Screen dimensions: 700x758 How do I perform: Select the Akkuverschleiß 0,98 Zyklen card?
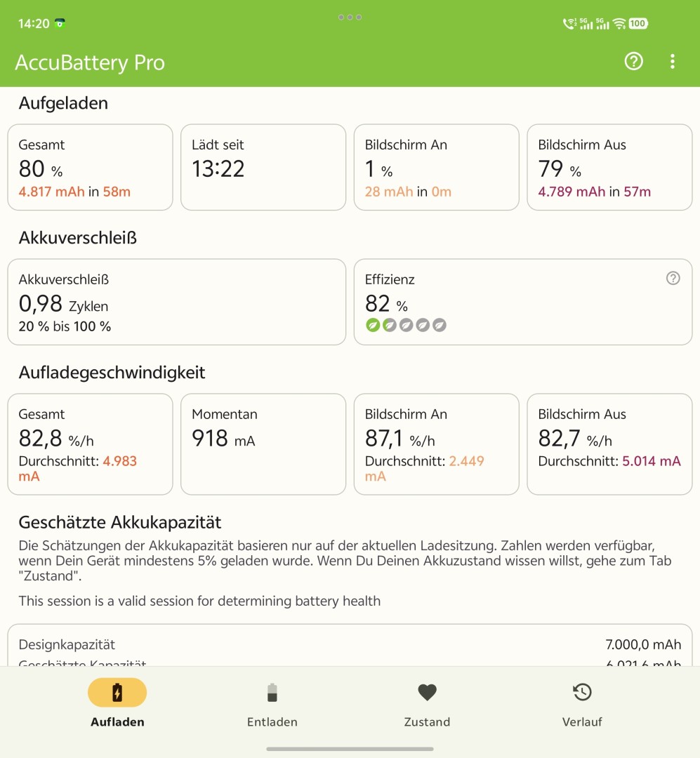point(176,302)
